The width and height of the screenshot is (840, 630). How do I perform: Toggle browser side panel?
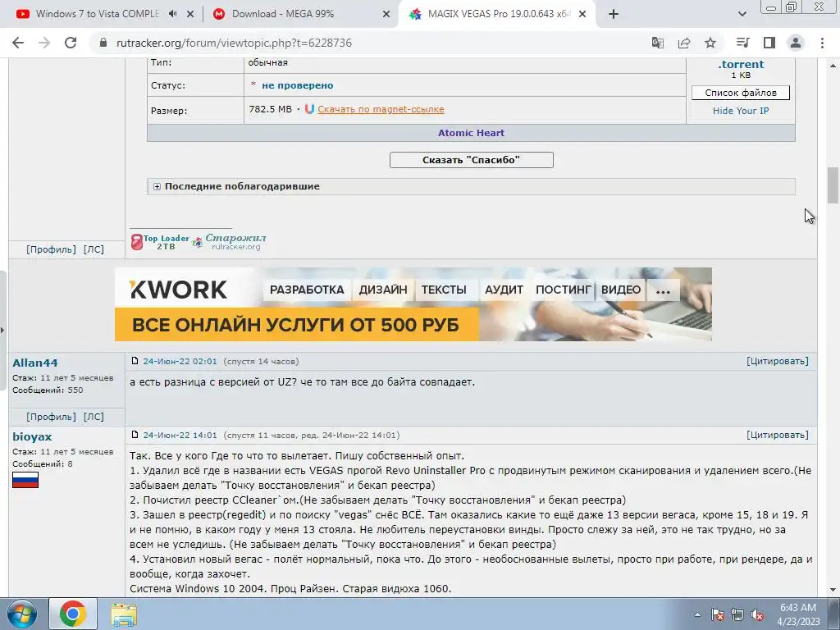(769, 43)
